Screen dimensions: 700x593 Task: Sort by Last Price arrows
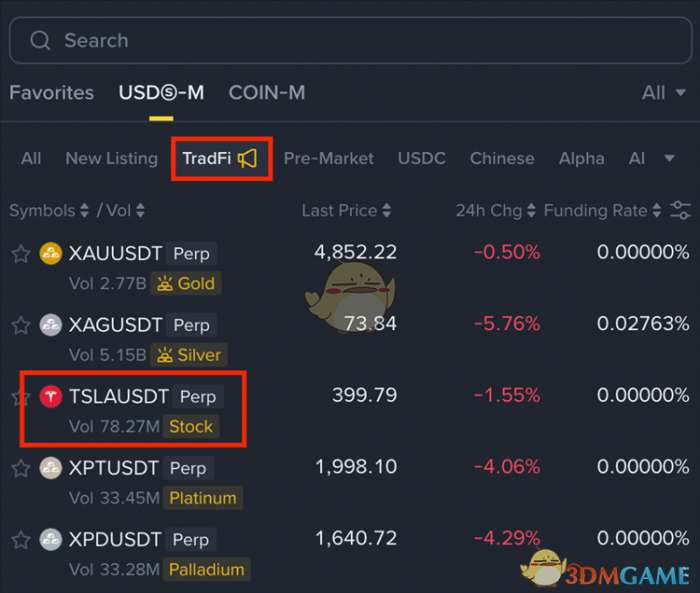(387, 210)
